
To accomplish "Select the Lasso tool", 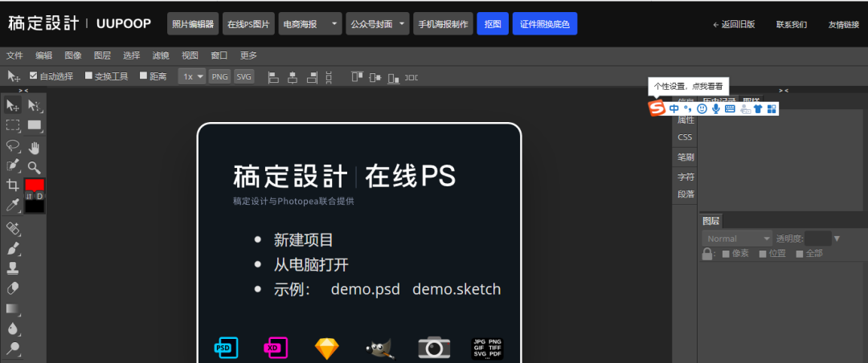I will tap(13, 145).
